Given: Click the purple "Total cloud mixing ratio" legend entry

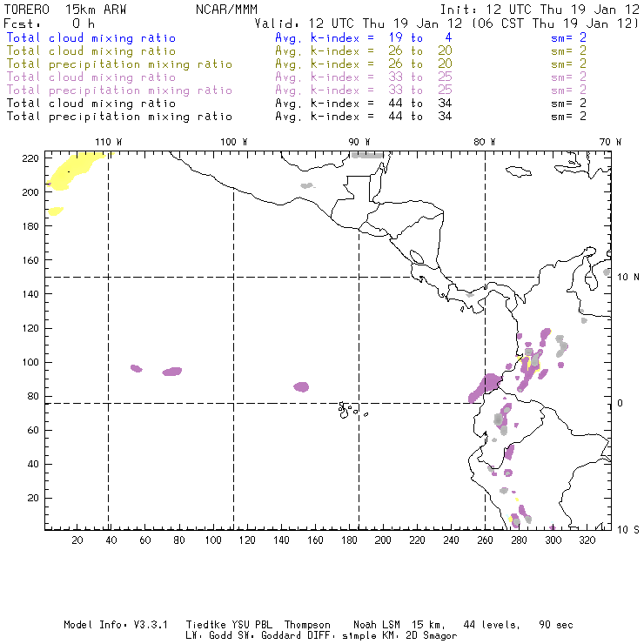Looking at the screenshot, I should click(x=91, y=77).
